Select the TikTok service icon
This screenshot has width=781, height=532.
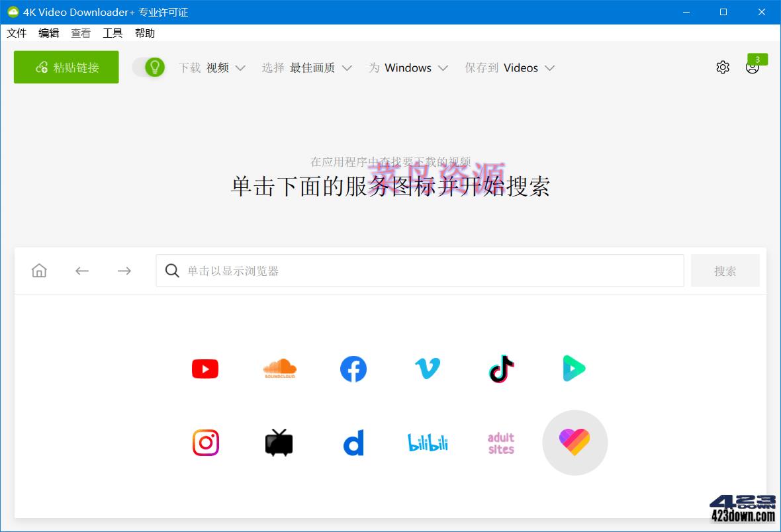(500, 369)
